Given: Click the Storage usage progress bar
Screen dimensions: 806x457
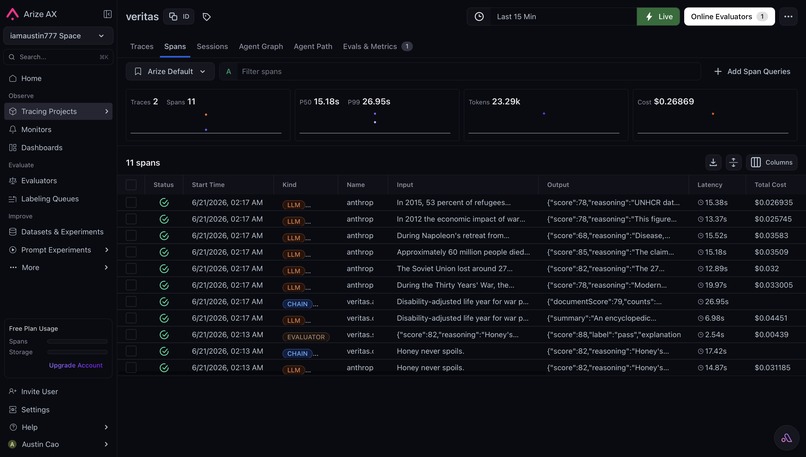Looking at the screenshot, I should (x=77, y=352).
